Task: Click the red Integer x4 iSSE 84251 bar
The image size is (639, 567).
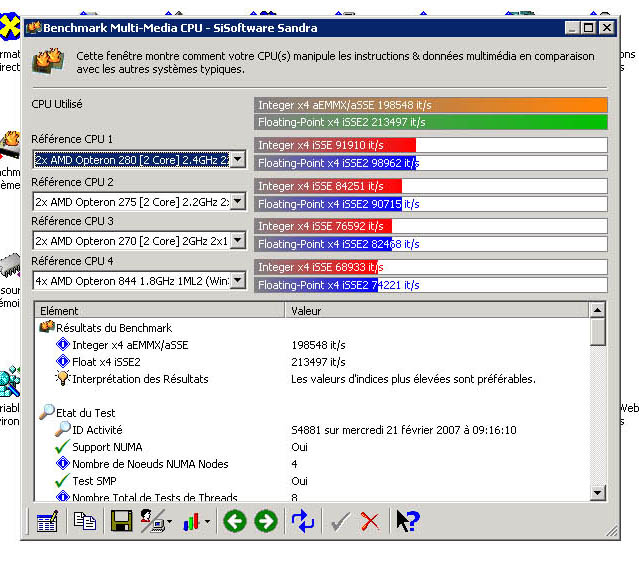Action: click(x=328, y=186)
